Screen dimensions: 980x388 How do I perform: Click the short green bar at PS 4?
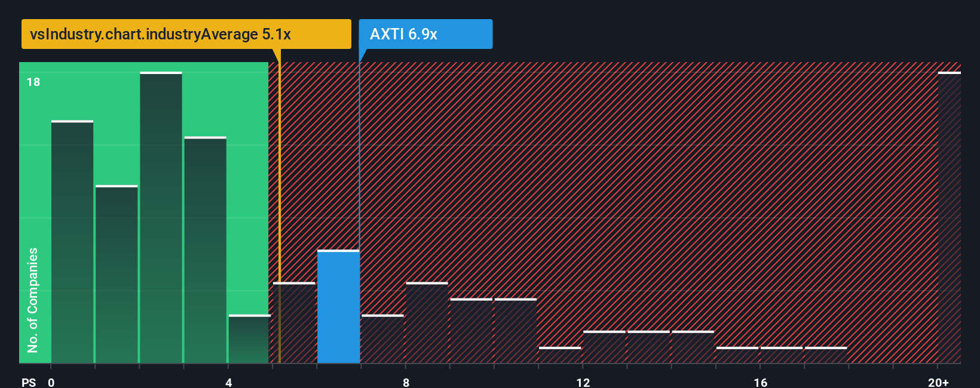pyautogui.click(x=249, y=339)
